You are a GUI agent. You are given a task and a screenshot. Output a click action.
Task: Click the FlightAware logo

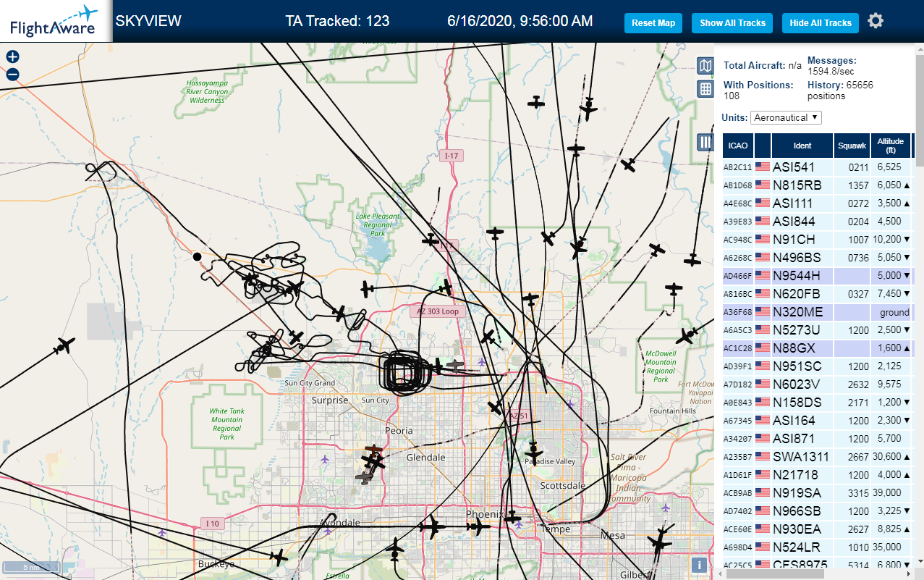(x=55, y=21)
